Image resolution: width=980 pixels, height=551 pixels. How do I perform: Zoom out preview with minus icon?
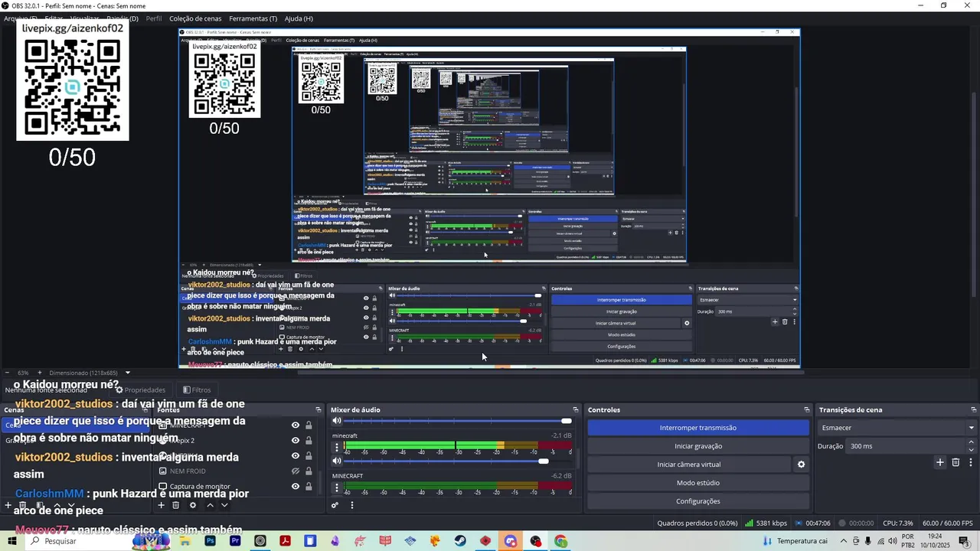coord(8,373)
